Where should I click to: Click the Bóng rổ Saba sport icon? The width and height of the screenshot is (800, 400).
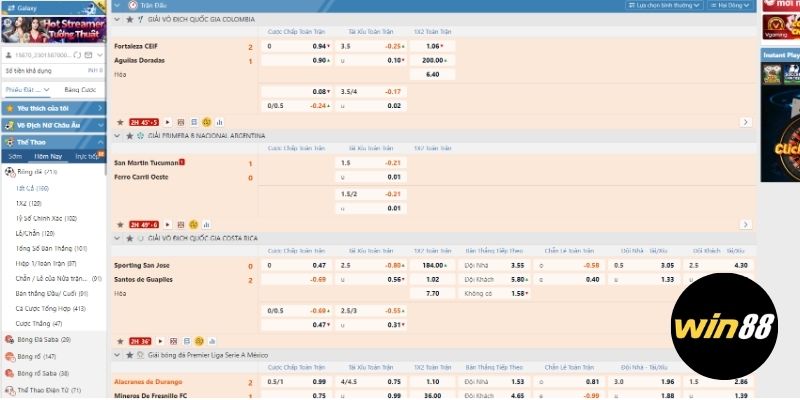tap(9, 373)
